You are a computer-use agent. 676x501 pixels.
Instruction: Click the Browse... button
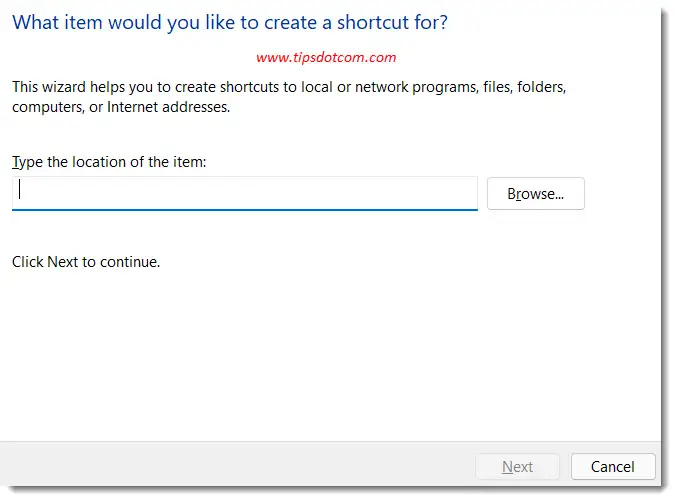click(535, 194)
